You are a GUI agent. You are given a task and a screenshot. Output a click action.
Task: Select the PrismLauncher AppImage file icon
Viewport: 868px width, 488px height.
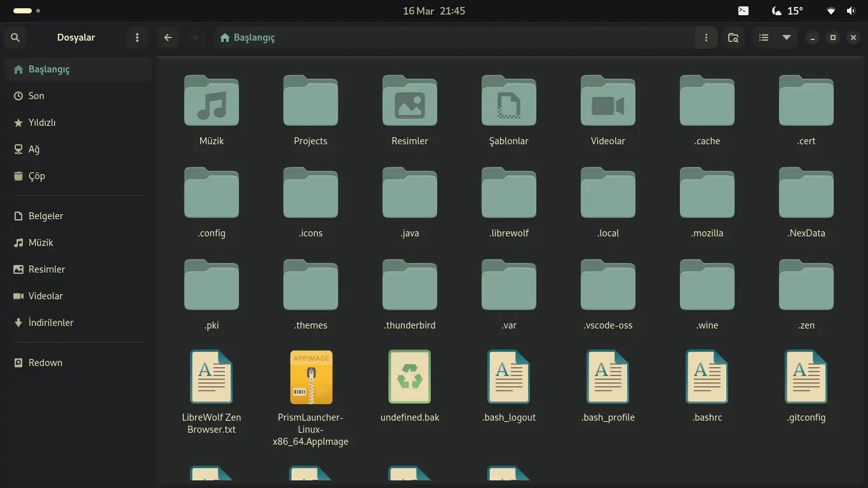tap(311, 377)
